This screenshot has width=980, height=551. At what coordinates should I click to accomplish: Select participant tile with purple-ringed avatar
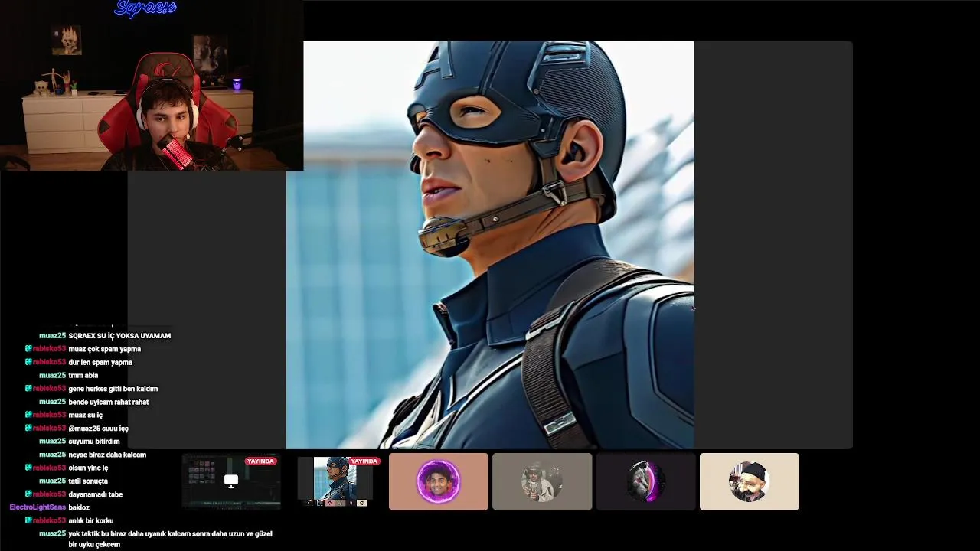tap(439, 481)
